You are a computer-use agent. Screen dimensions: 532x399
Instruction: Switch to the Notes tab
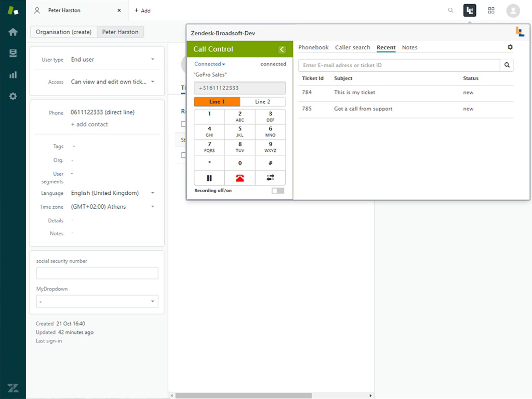point(409,48)
